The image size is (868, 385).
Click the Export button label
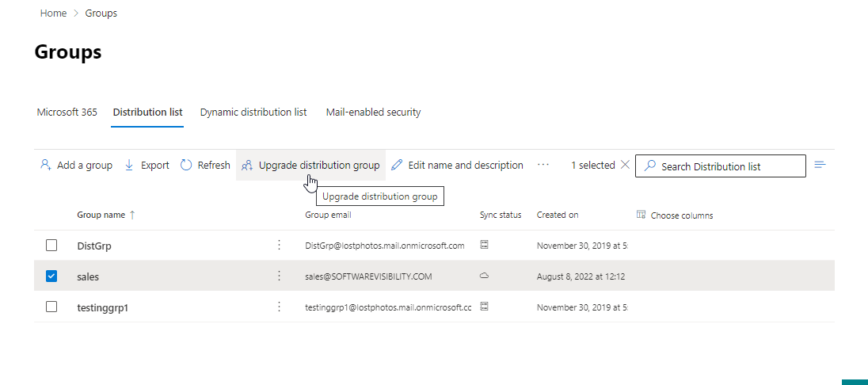pos(155,165)
